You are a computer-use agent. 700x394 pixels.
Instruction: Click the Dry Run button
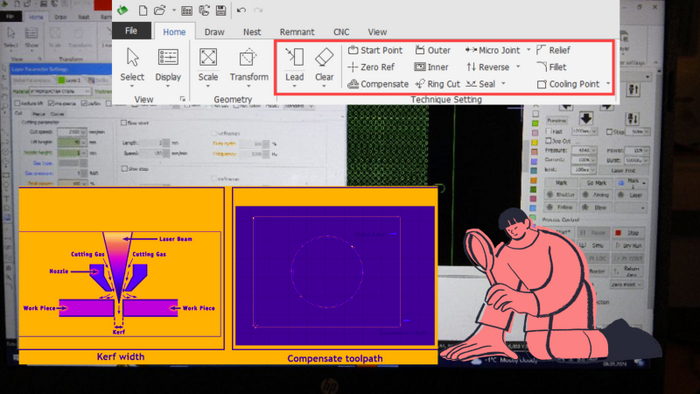click(x=629, y=245)
